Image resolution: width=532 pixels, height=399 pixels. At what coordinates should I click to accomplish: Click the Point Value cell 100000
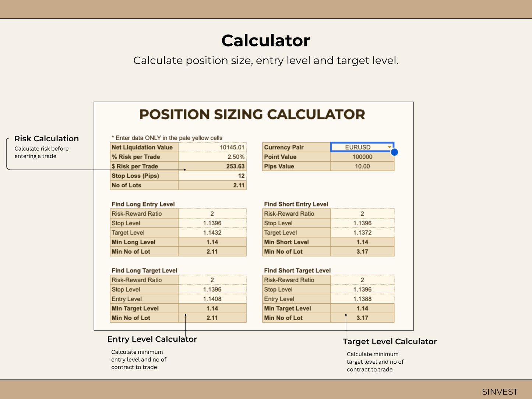362,157
